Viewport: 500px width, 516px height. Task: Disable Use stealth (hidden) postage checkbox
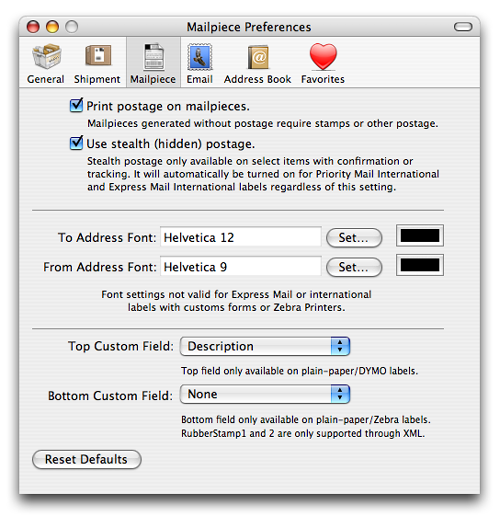pos(76,143)
